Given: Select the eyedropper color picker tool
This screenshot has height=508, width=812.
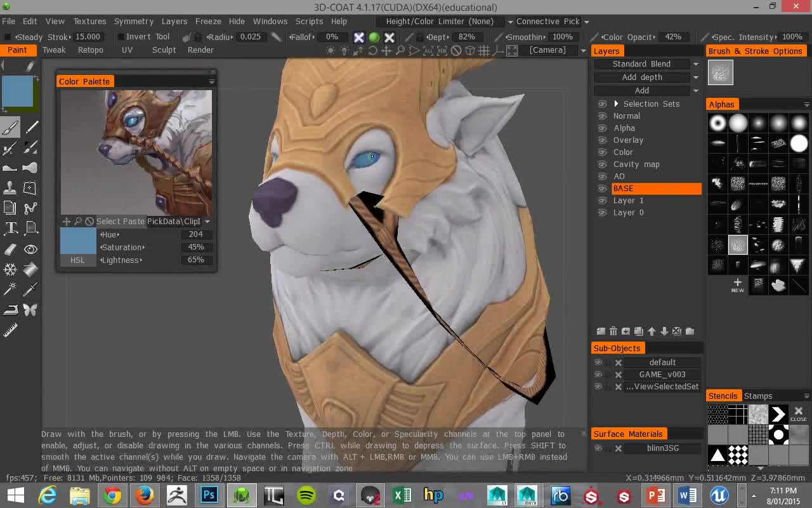Looking at the screenshot, I should pyautogui.click(x=30, y=290).
